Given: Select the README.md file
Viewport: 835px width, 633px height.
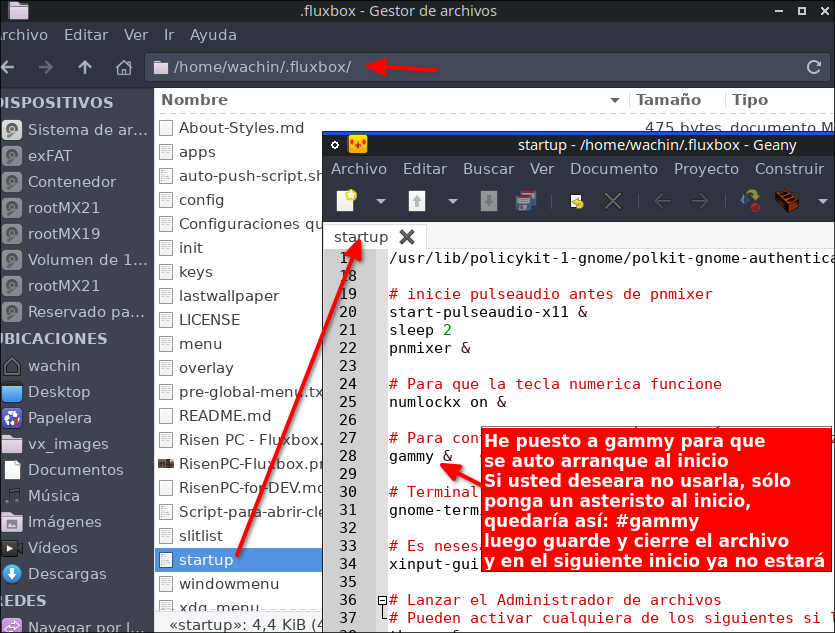Looking at the screenshot, I should coord(225,416).
